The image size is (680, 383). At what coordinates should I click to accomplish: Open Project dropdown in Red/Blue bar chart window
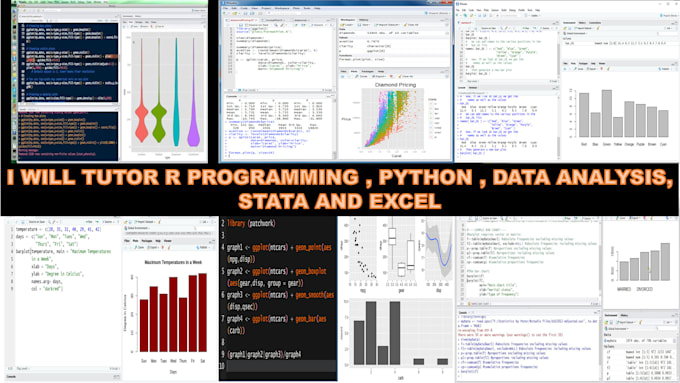[x=669, y=16]
